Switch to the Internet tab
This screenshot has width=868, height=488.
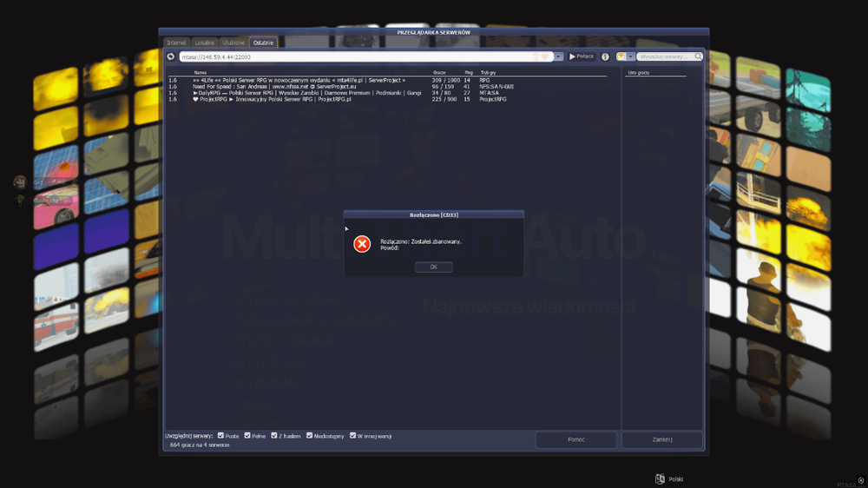[x=176, y=43]
